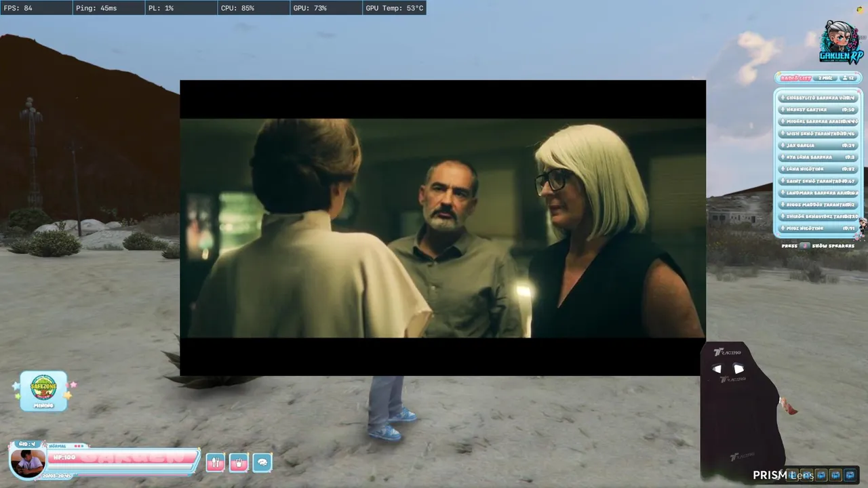This screenshot has height=488, width=868.
Task: Click the CPU: 85% readout
Action: [x=254, y=8]
